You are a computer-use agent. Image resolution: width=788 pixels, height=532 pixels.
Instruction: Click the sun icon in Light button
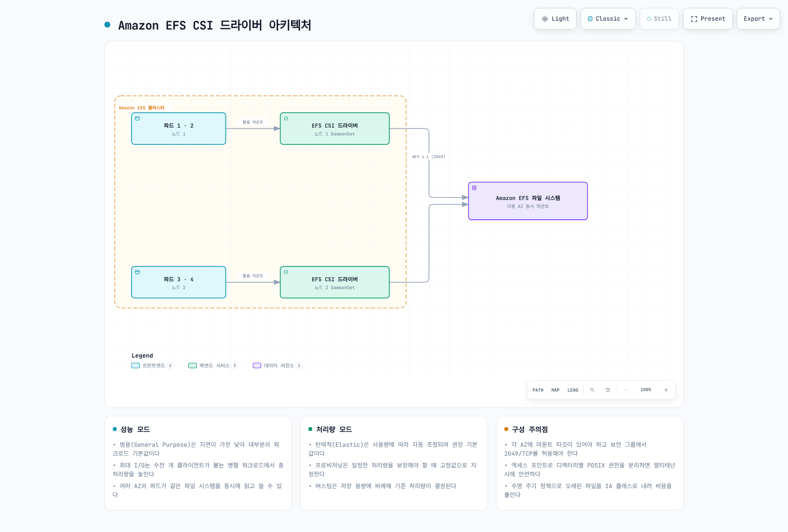(545, 19)
